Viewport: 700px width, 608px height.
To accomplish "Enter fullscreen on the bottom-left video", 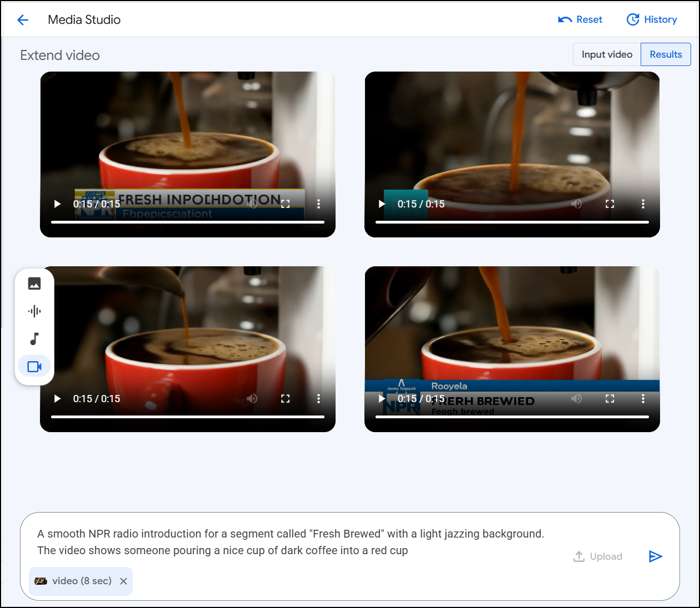I will pos(285,398).
